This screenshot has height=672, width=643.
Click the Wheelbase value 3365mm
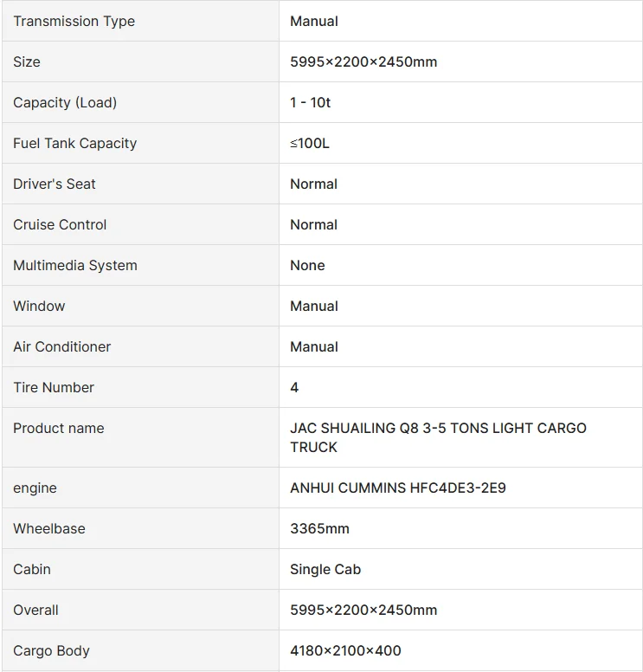click(x=319, y=528)
